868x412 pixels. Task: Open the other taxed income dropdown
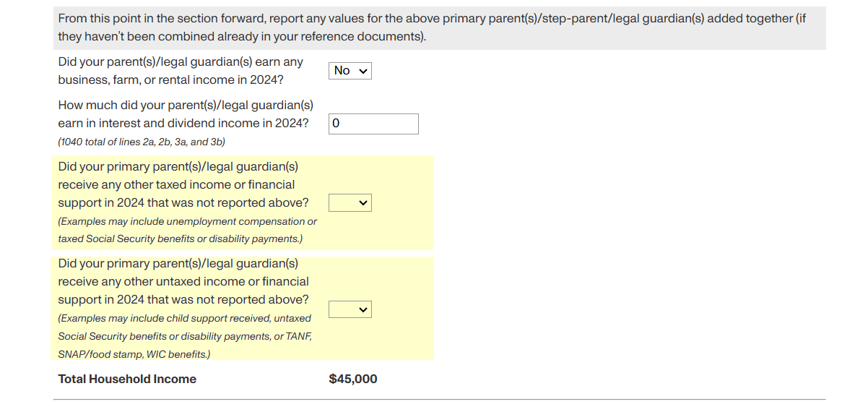[350, 203]
